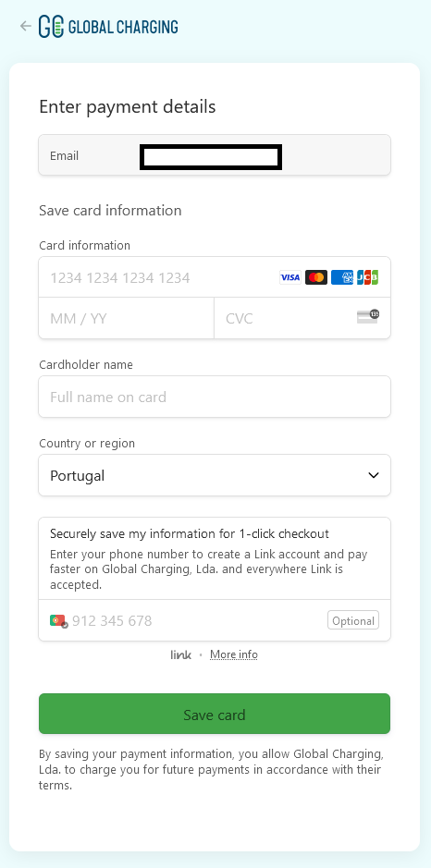Click the Mastercard icon
The height and width of the screenshot is (868, 431).
316,277
